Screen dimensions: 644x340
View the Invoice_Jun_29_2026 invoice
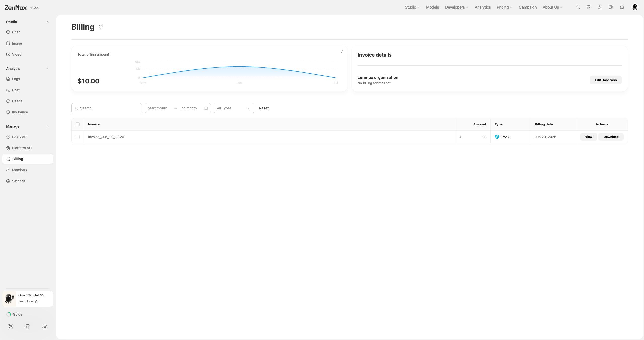[589, 137]
